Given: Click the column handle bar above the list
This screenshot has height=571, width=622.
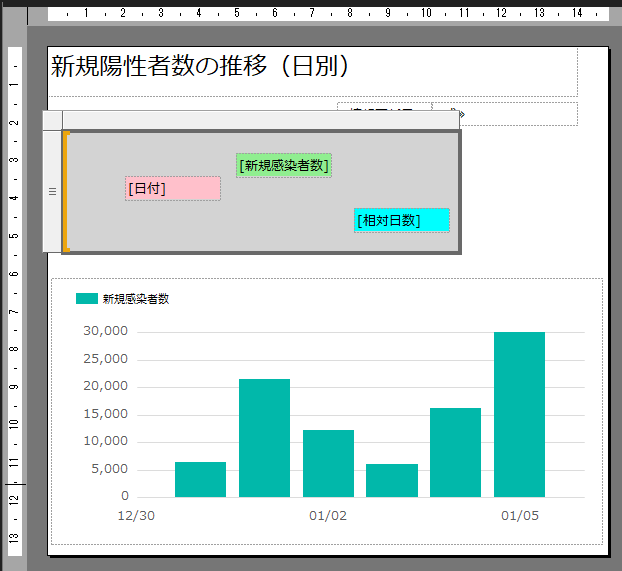Looking at the screenshot, I should [x=260, y=120].
